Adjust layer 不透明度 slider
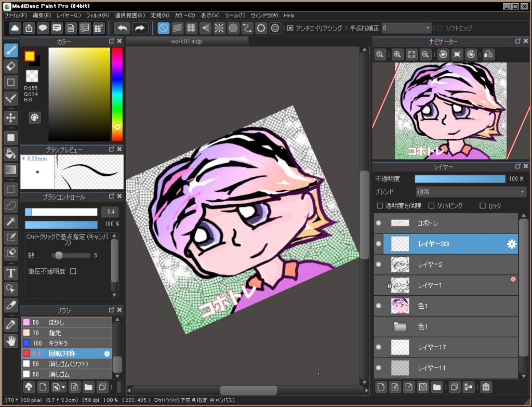 pos(460,179)
